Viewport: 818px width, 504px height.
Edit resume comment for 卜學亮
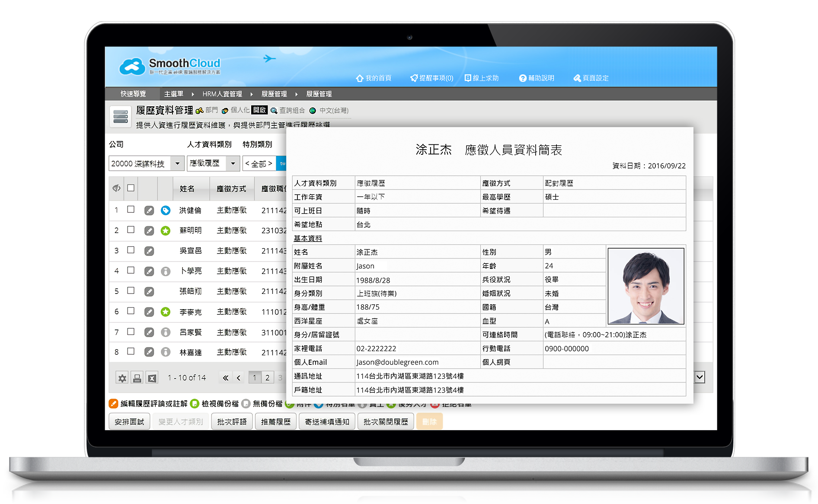pos(149,271)
